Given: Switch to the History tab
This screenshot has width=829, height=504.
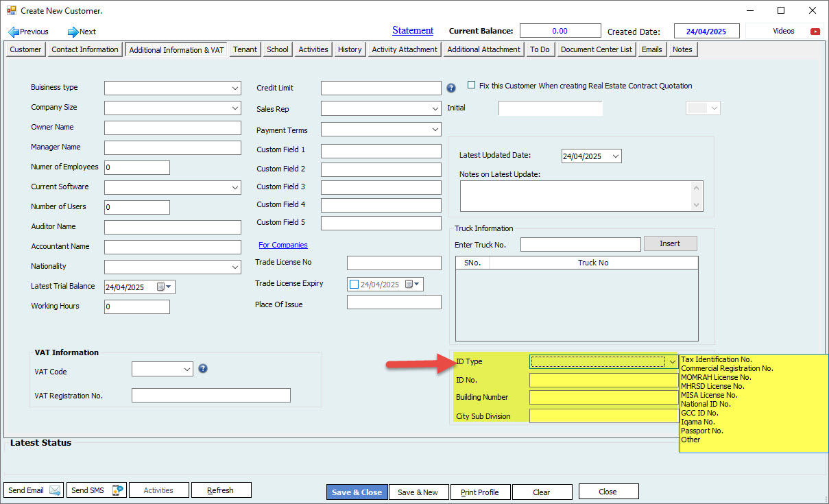Looking at the screenshot, I should 350,49.
